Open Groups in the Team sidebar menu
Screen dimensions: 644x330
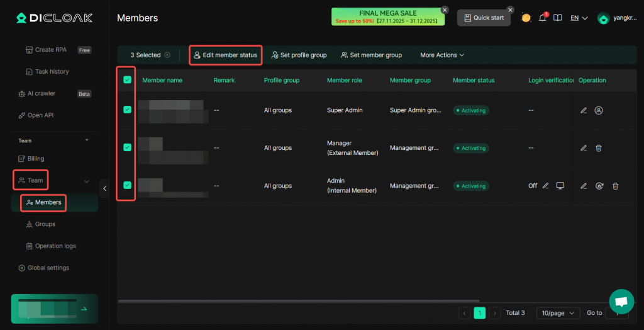[45, 224]
